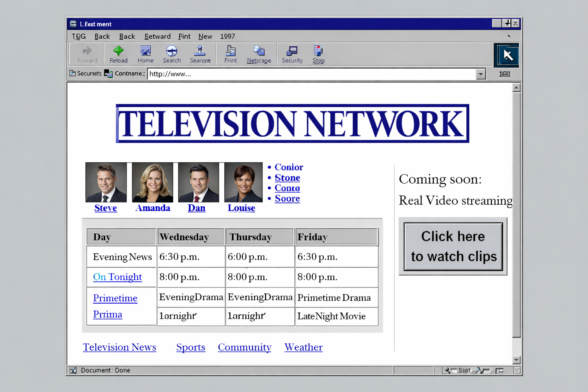Open the Back menu item
Image resolution: width=588 pixels, height=392 pixels.
pyautogui.click(x=102, y=36)
